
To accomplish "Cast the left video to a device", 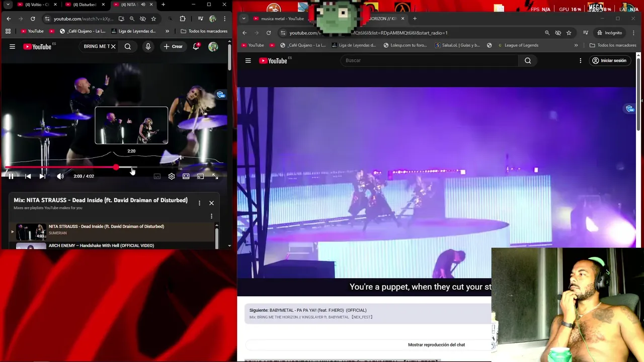I will (x=200, y=176).
